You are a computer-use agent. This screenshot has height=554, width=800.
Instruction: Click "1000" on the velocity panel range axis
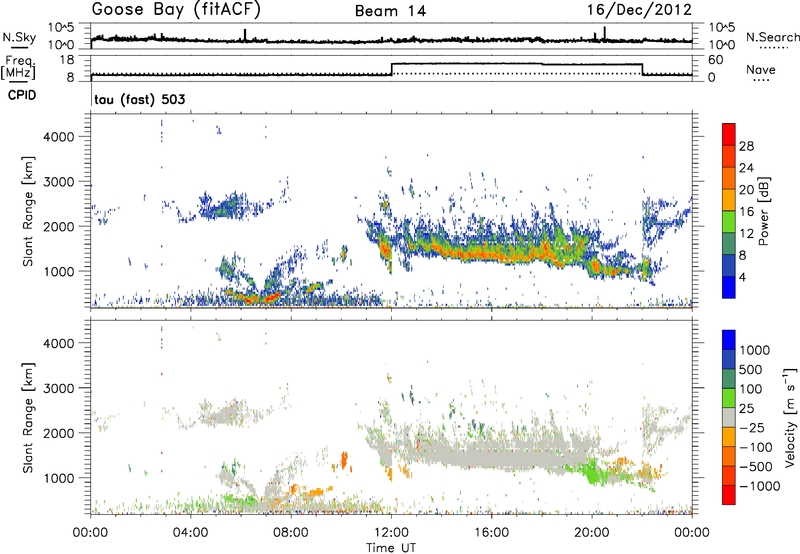[59, 478]
